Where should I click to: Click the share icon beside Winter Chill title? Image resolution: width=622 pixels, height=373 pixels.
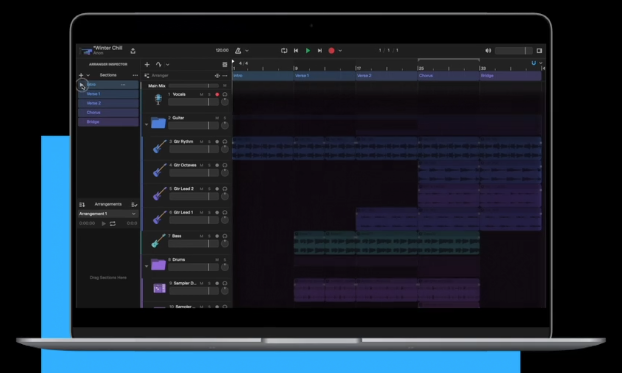133,51
